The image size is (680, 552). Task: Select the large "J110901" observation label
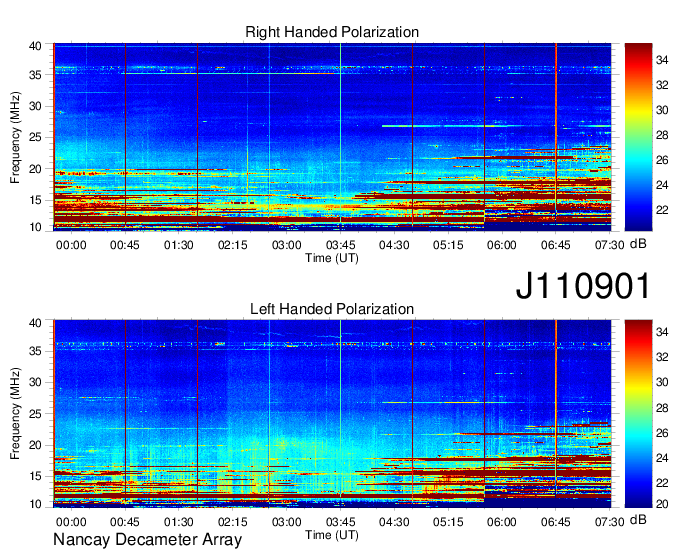(x=583, y=286)
